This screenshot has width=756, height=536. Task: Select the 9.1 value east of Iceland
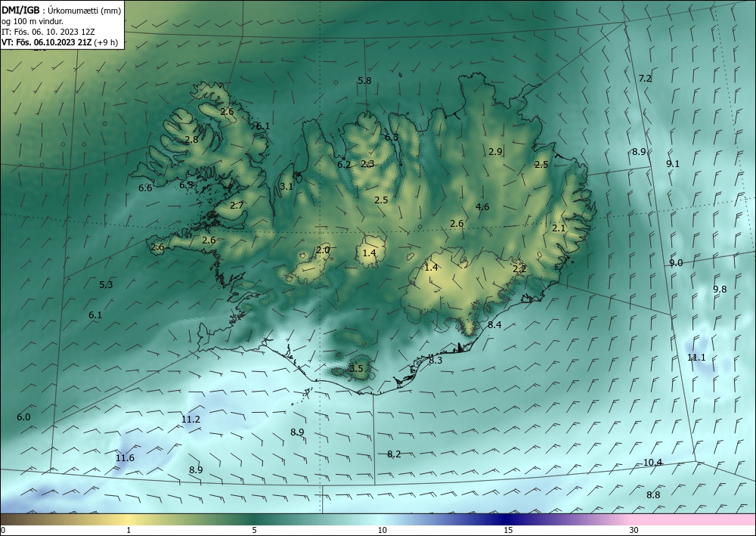673,164
